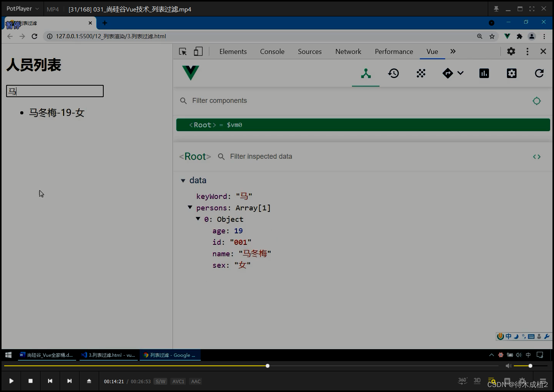Screen dimensions: 554x392
Task: Click the AVC1 video codec label
Action: click(178, 381)
